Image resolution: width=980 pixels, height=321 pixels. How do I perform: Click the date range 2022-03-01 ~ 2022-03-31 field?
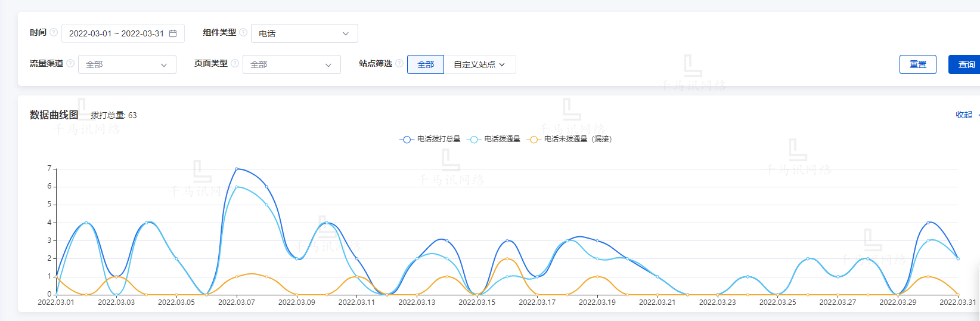pyautogui.click(x=116, y=33)
